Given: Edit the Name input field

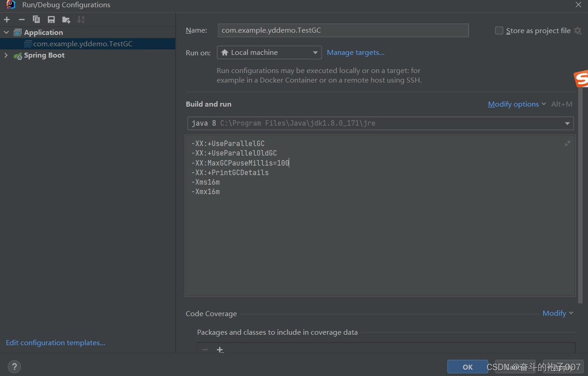Looking at the screenshot, I should 343,30.
